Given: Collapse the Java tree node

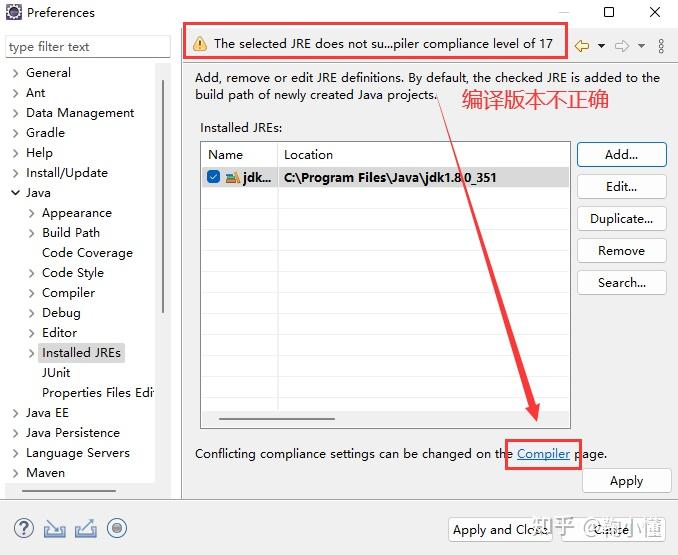Looking at the screenshot, I should [x=16, y=193].
